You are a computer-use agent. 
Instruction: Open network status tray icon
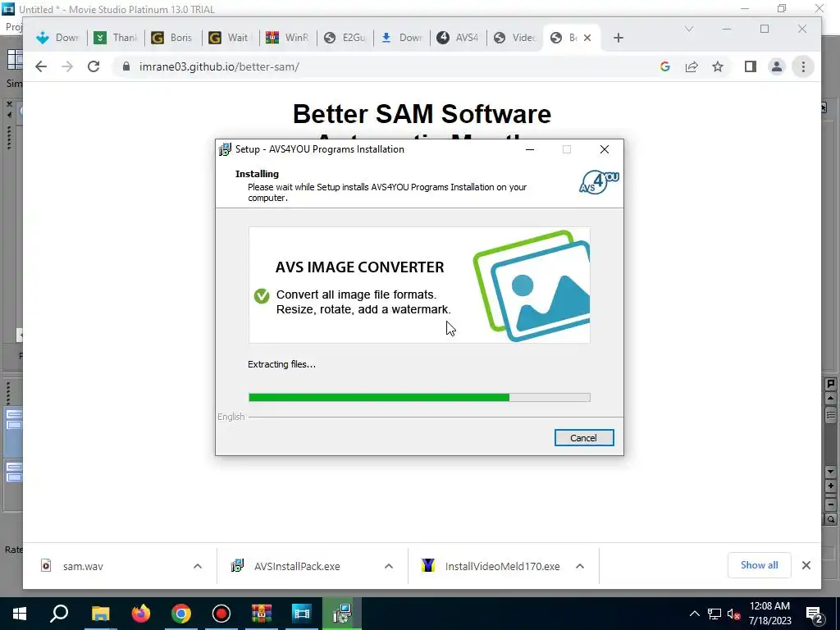(714, 614)
